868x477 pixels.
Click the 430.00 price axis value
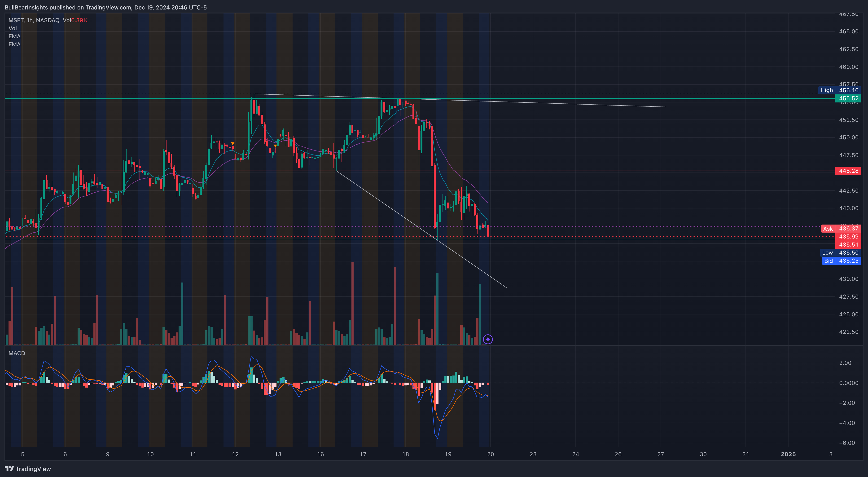point(848,279)
